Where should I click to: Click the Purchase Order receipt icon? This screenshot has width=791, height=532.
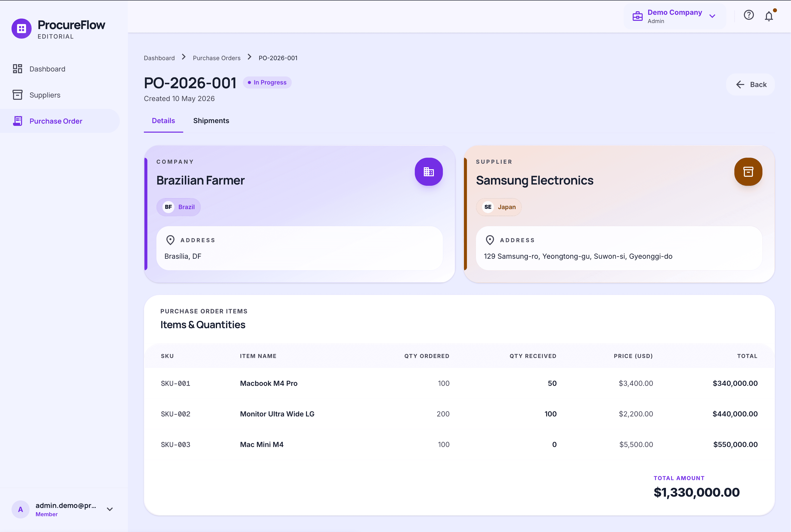click(18, 121)
